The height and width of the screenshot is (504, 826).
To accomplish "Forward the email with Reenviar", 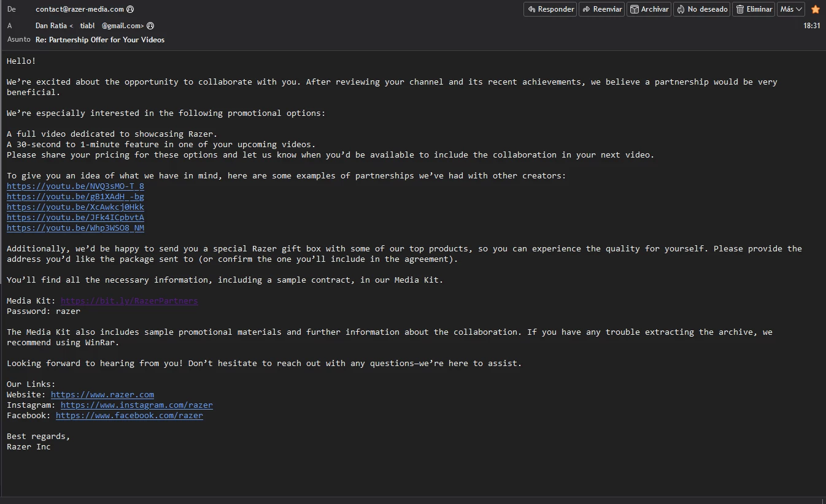I will [x=601, y=9].
